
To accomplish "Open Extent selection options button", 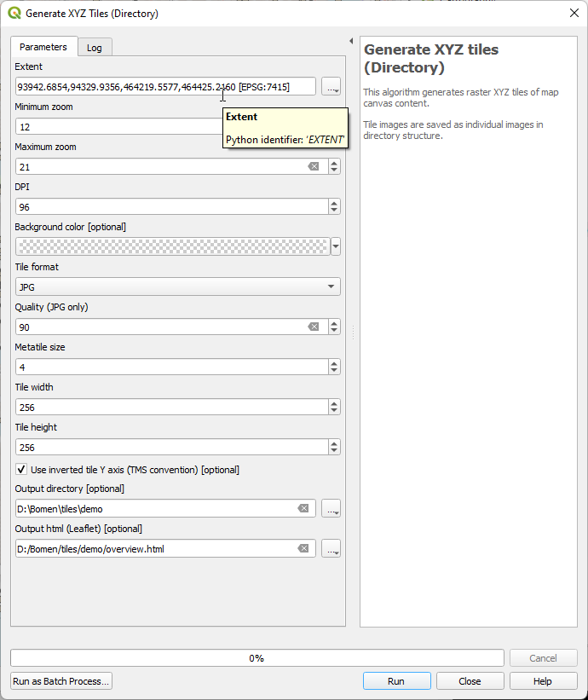I will [x=331, y=86].
